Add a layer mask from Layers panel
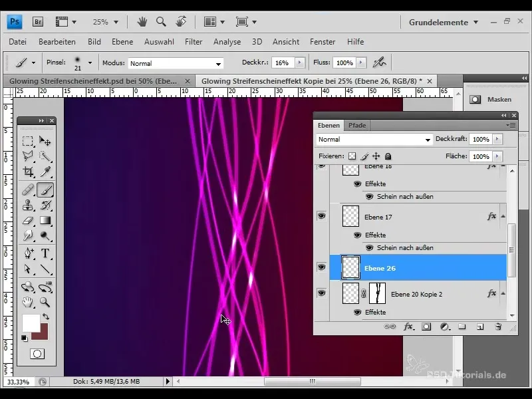This screenshot has height=399, width=532. [x=426, y=327]
